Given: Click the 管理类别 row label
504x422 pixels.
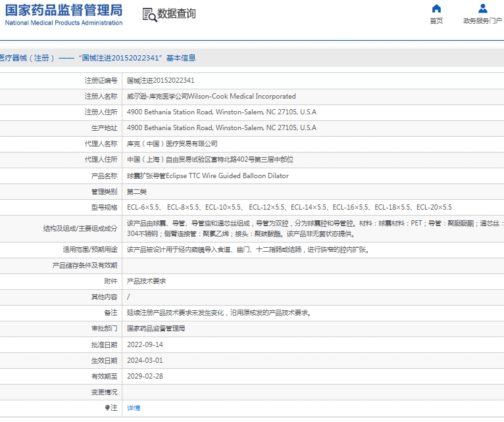Looking at the screenshot, I should pyautogui.click(x=104, y=192).
